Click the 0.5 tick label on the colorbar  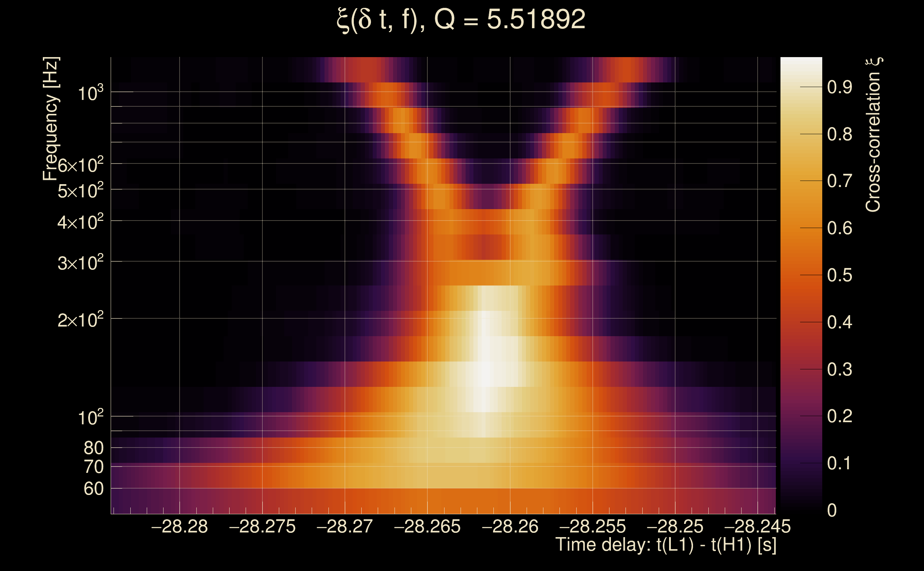point(839,275)
